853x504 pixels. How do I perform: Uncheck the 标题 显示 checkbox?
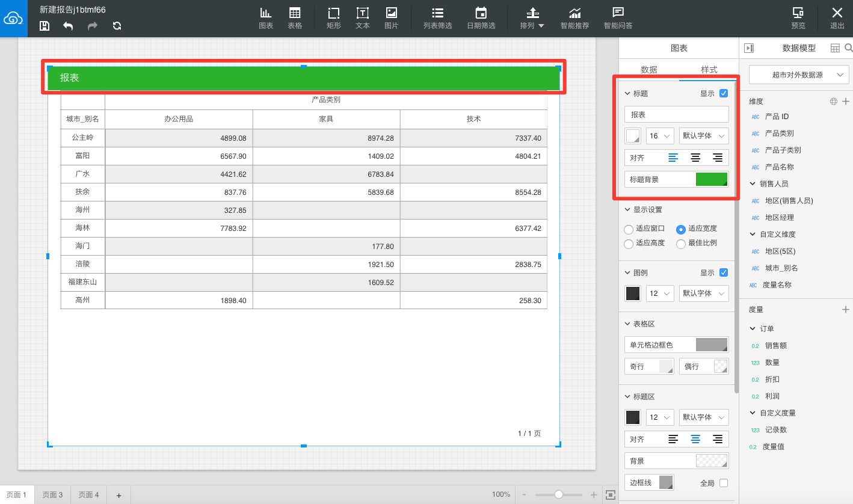(724, 93)
